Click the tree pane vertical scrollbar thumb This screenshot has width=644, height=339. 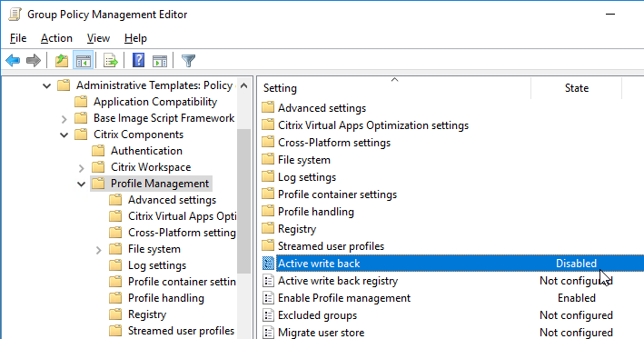click(243, 201)
